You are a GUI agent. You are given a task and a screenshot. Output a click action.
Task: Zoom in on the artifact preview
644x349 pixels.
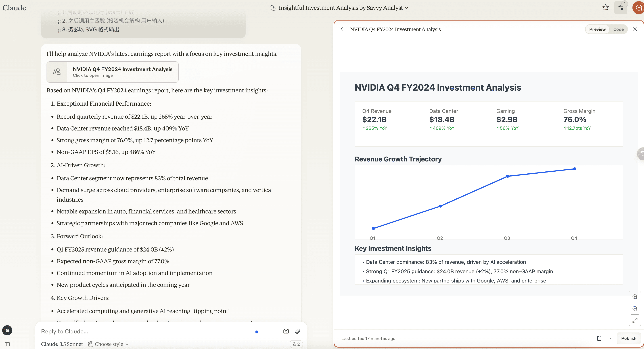pos(635,297)
